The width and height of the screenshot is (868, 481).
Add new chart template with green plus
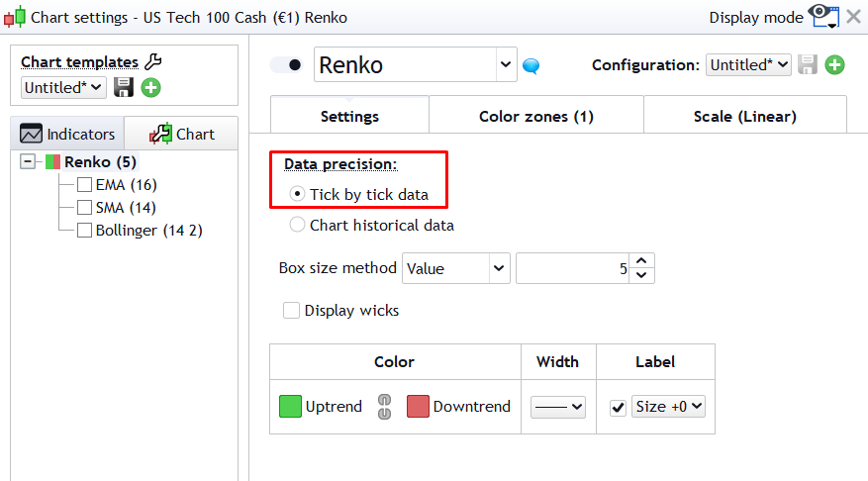[x=150, y=87]
